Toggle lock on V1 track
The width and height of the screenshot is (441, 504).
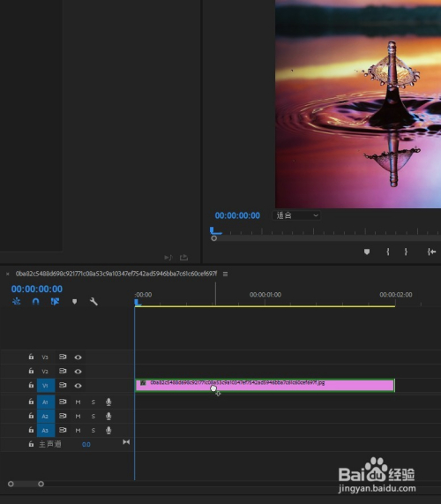tap(31, 385)
